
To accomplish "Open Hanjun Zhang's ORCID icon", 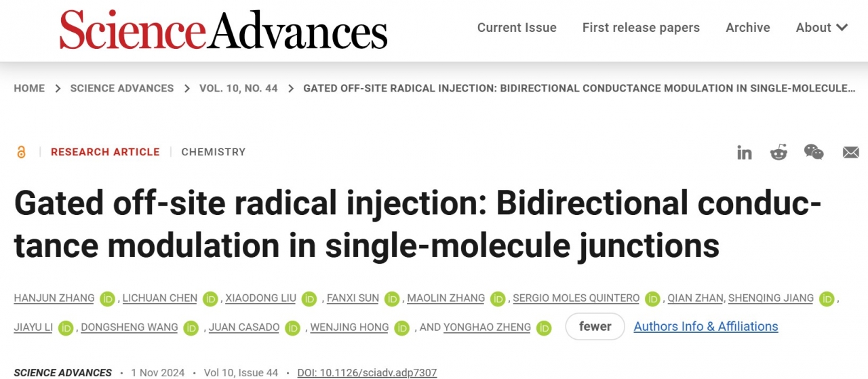I will coord(107,299).
